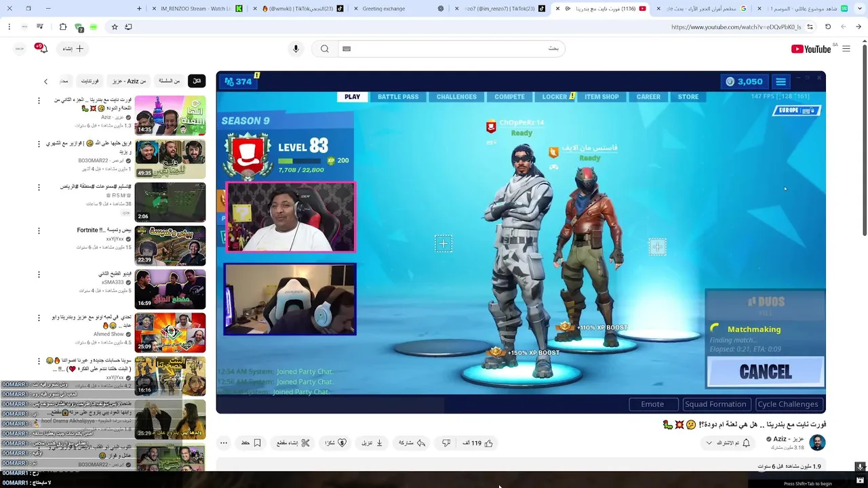Screen dimensions: 868x488
Task: Open the Aziz channel avatar
Action: [x=817, y=443]
